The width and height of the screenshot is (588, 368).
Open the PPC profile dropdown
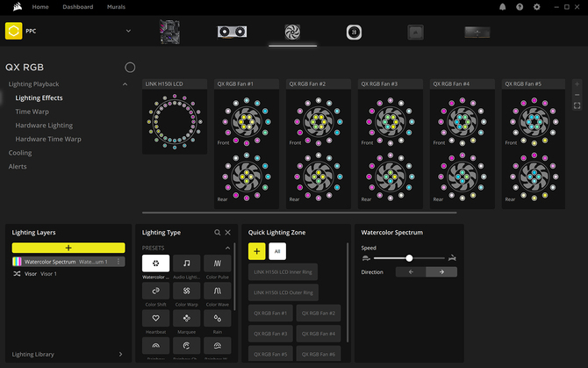point(128,31)
